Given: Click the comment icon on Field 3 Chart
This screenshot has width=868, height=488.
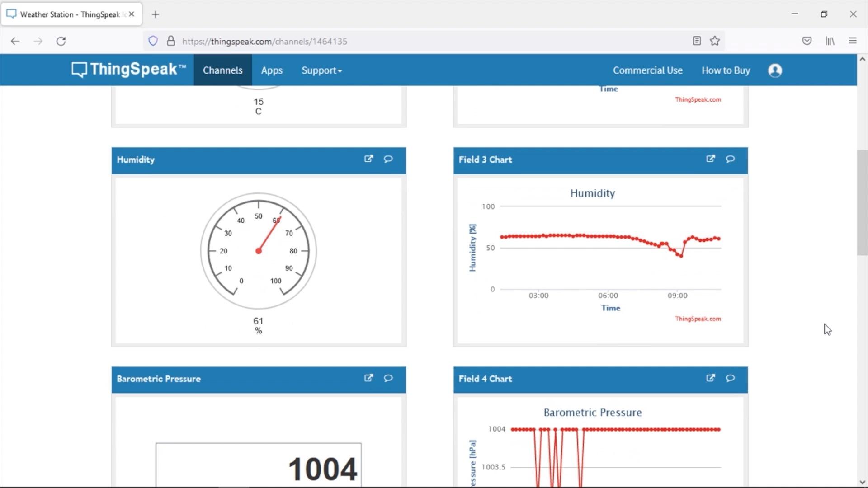Looking at the screenshot, I should click(x=730, y=159).
